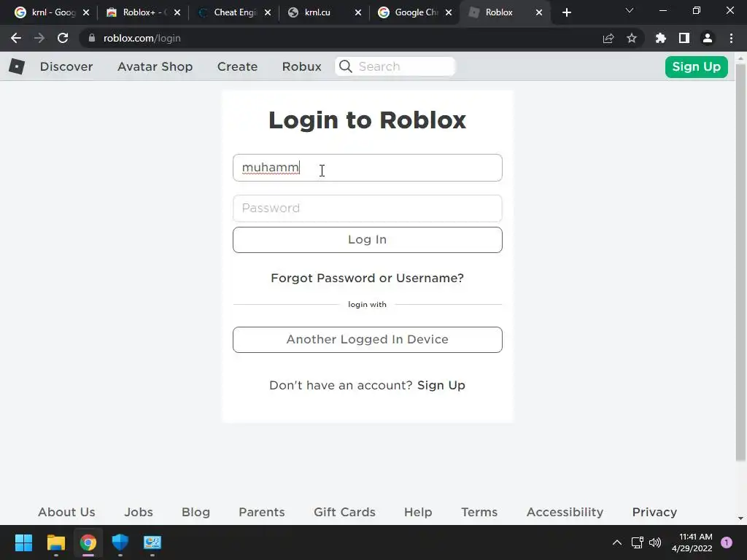The image size is (747, 560).
Task: Close the Google Chrome tab
Action: [449, 12]
